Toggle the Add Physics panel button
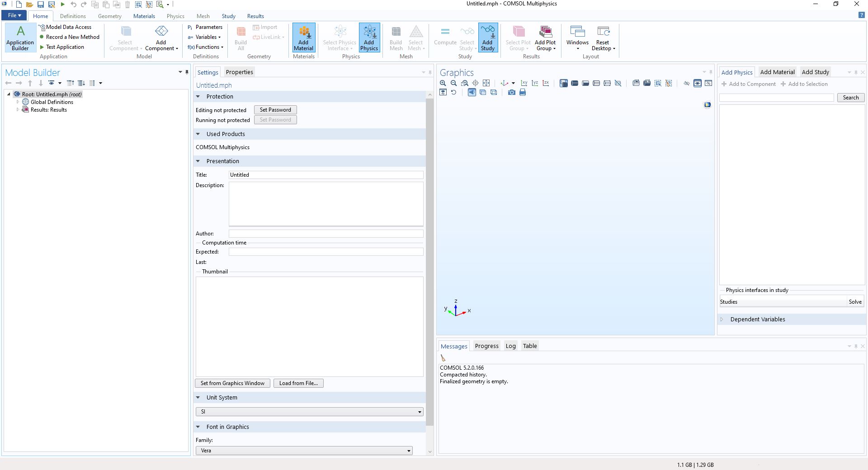The height and width of the screenshot is (470, 868). tap(369, 38)
